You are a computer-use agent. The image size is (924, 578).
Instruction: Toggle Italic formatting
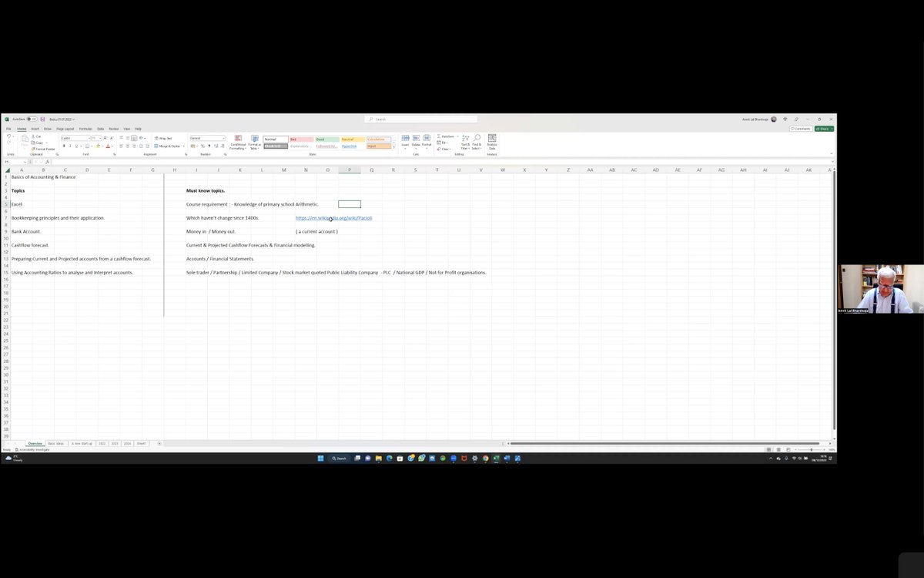[x=70, y=146]
